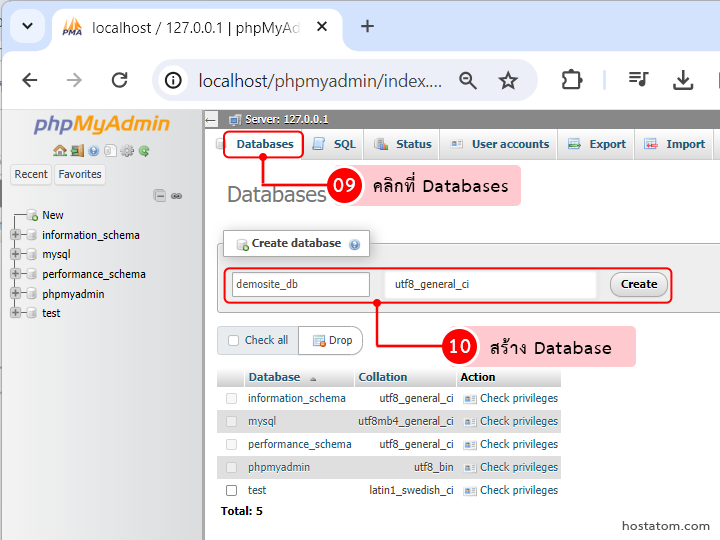Select the test database checkbox
720x540 pixels.
(x=232, y=490)
